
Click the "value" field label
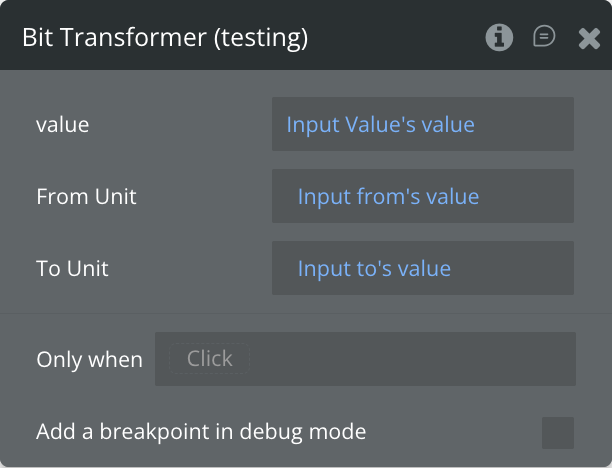click(63, 125)
